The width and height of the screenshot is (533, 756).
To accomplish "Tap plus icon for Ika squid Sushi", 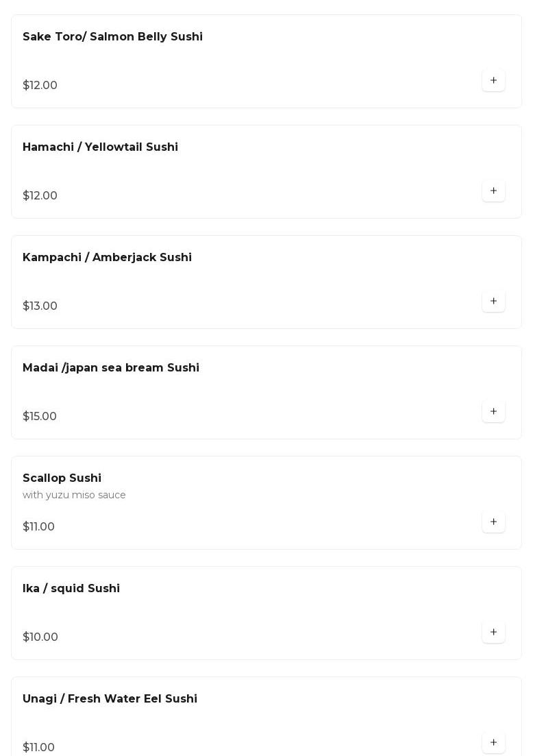I will [x=493, y=633].
